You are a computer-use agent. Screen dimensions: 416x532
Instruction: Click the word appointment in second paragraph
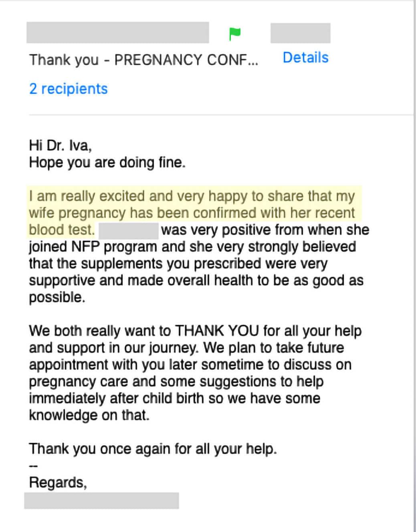(68, 365)
